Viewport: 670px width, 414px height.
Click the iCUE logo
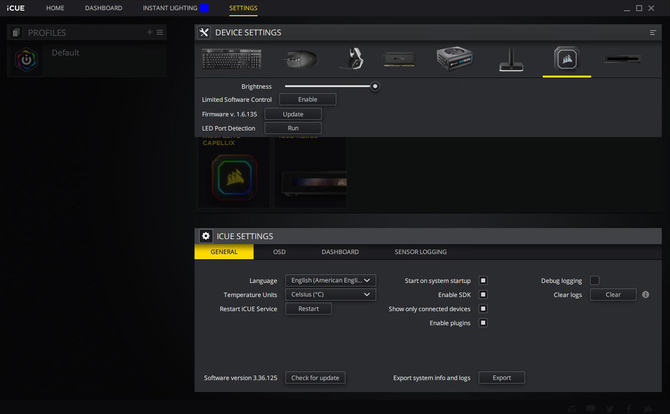pyautogui.click(x=15, y=8)
